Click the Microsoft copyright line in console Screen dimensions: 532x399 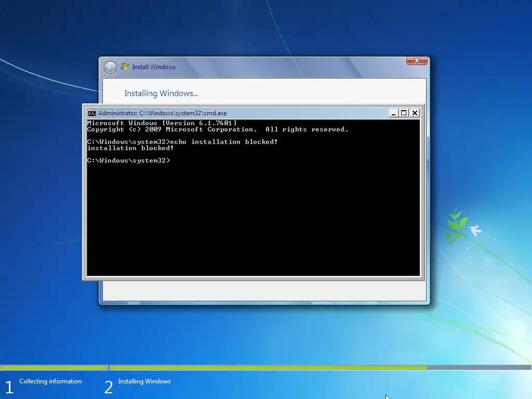(x=218, y=129)
